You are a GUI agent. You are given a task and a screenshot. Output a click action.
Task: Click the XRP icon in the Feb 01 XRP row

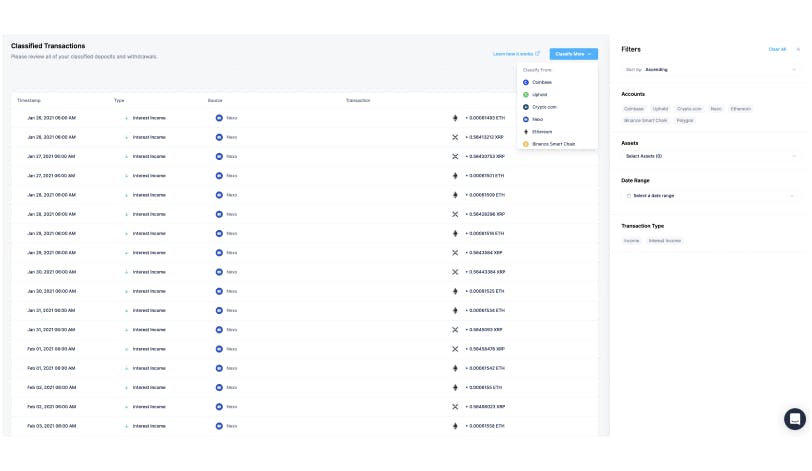455,349
